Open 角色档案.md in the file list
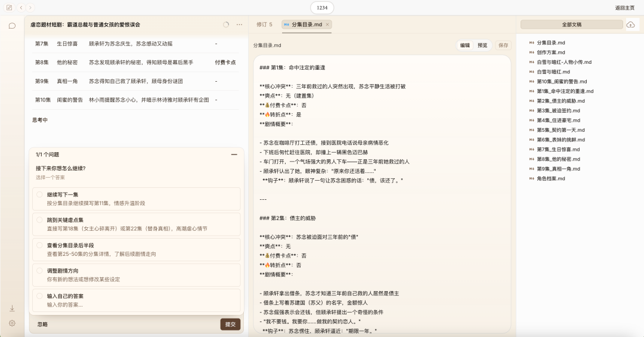This screenshot has height=337, width=644. click(x=550, y=178)
